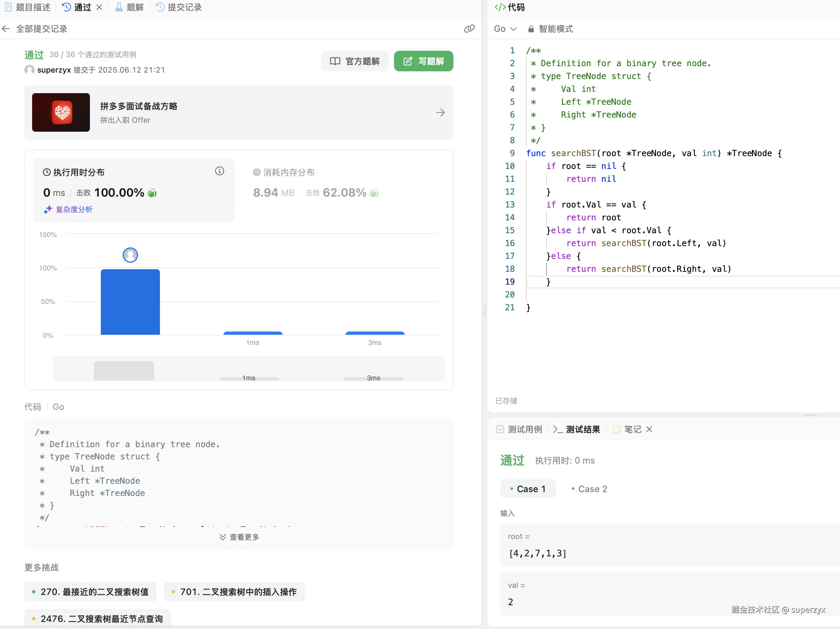The height and width of the screenshot is (629, 840).
Task: Click the back arrow beside 全部提交记录
Action: click(x=6, y=29)
